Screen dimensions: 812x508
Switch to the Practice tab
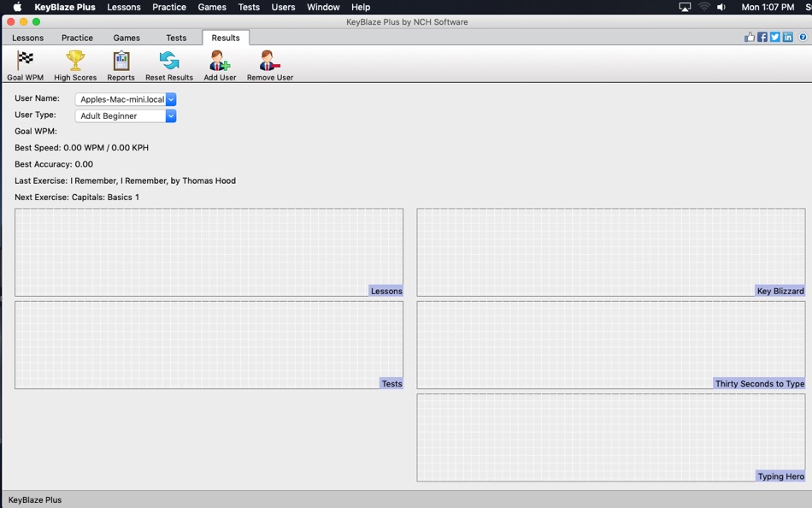point(77,38)
